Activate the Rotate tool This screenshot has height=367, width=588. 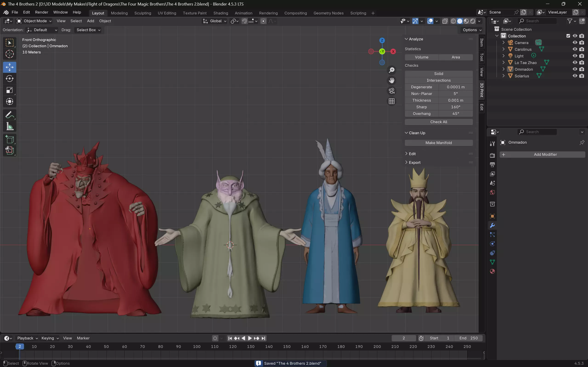tap(9, 79)
